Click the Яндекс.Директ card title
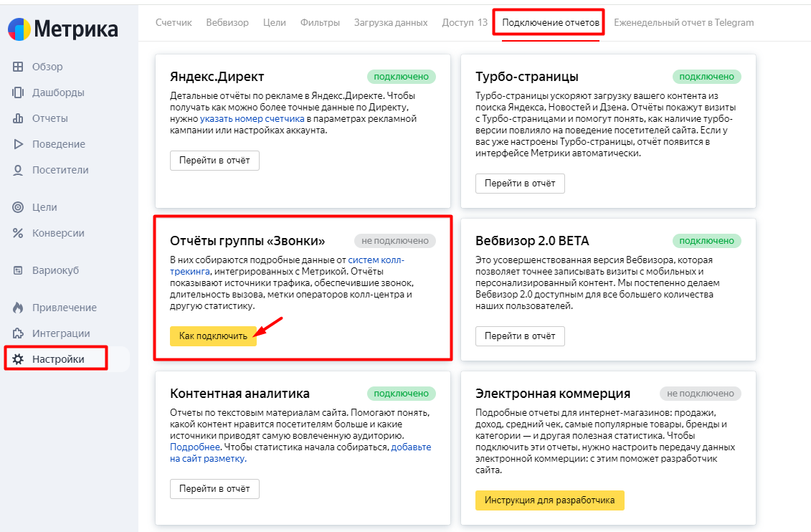811x532 pixels. pyautogui.click(x=217, y=77)
